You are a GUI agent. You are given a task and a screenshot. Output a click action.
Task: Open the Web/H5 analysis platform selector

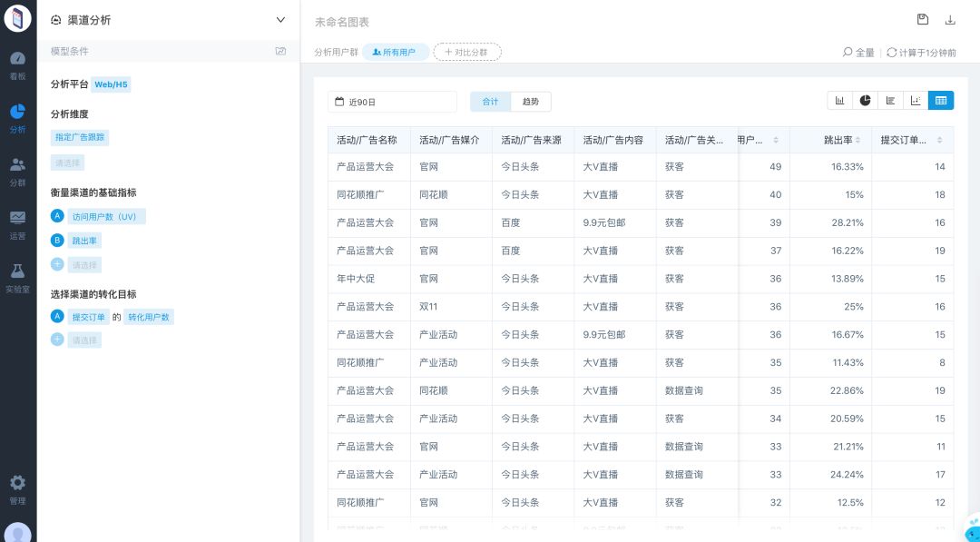click(x=111, y=84)
